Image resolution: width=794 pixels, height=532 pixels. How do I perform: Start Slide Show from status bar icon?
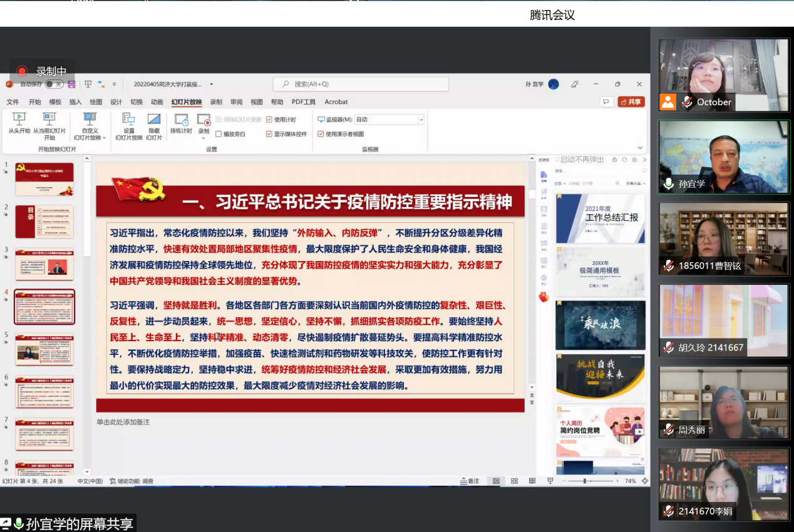(550, 481)
